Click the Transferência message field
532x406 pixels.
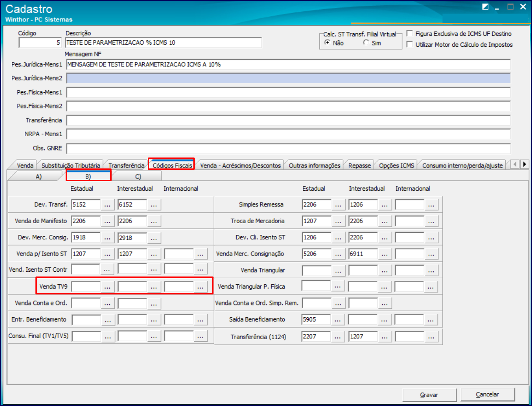click(288, 120)
